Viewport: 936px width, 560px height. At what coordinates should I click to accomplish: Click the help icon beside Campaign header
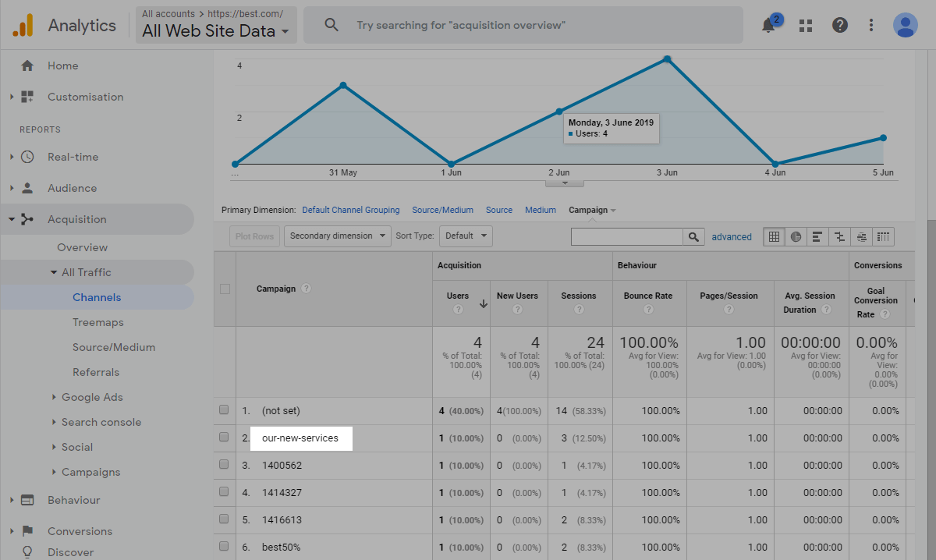pos(306,289)
